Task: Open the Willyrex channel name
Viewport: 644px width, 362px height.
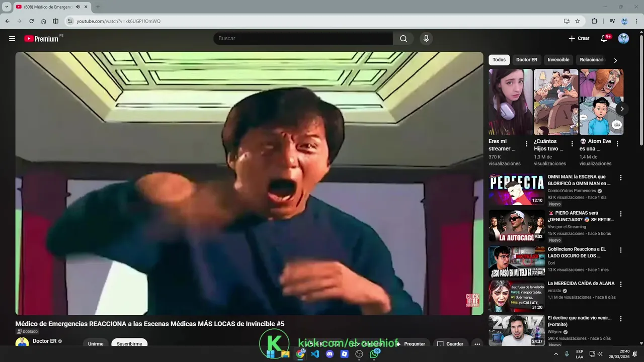Action: [554, 332]
